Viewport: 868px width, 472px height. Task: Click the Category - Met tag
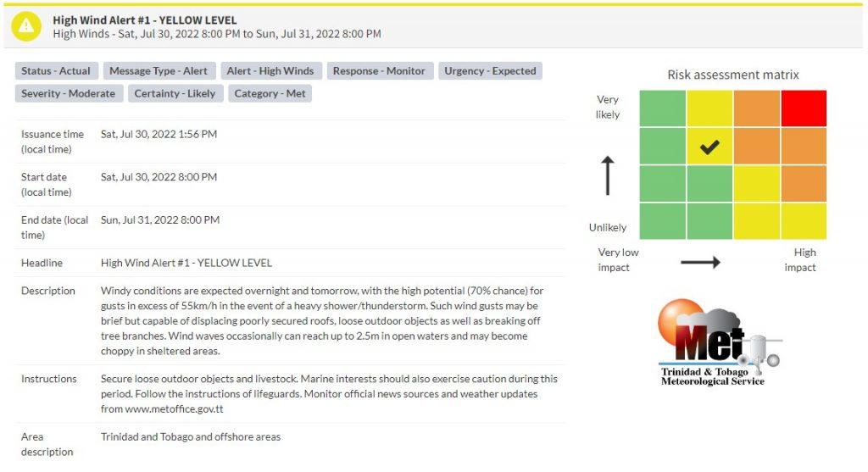click(x=270, y=93)
